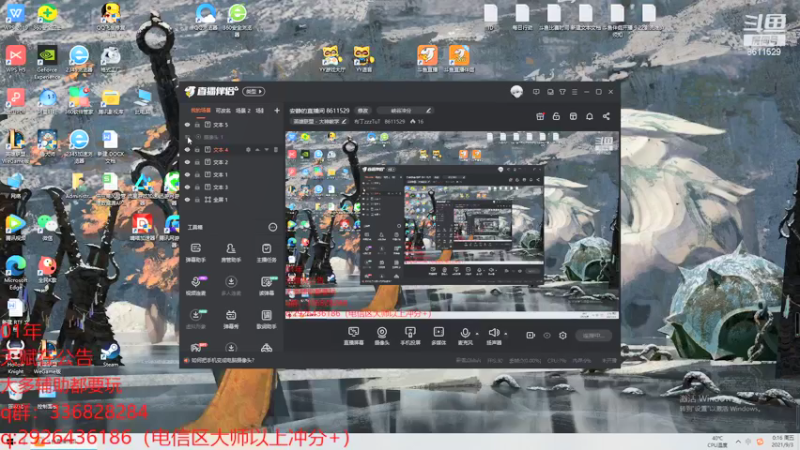Open the 读弹幕 tool
This screenshot has width=800, height=450.
click(x=266, y=286)
